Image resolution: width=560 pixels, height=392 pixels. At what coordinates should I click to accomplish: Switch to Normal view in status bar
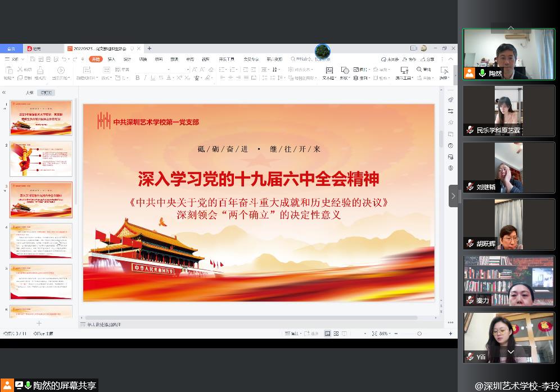[x=327, y=334]
